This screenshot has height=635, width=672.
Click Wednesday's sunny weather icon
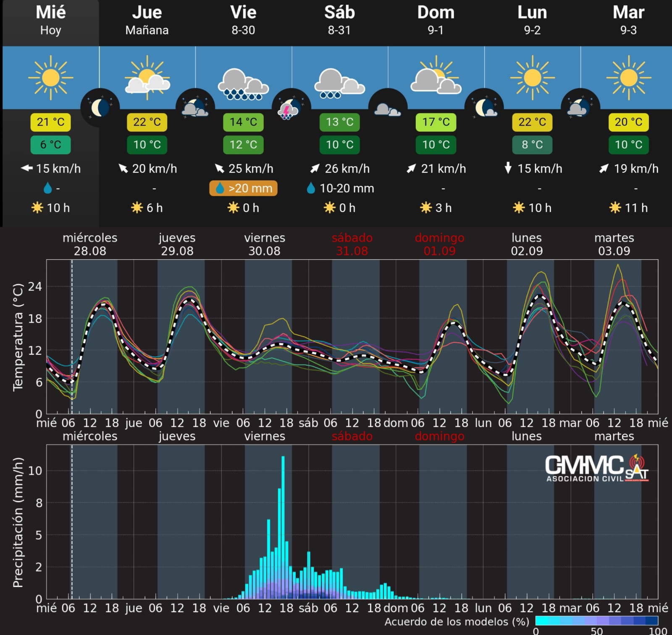click(50, 78)
